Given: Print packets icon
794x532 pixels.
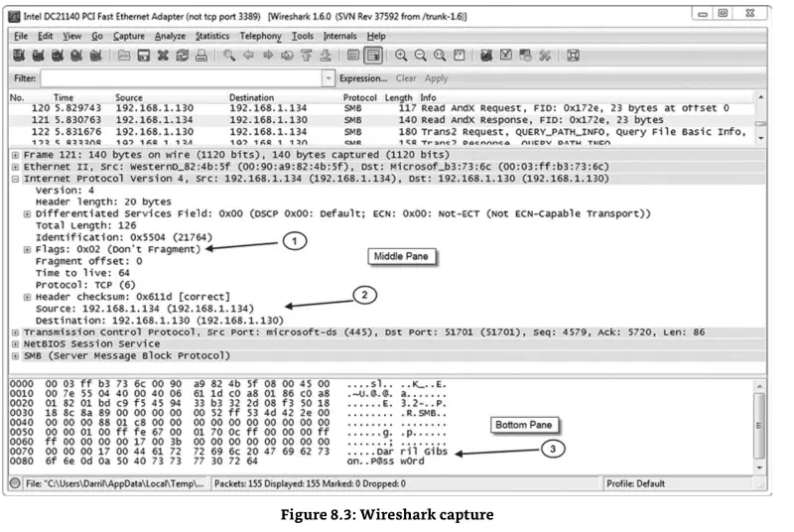Looking at the screenshot, I should coord(201,56).
